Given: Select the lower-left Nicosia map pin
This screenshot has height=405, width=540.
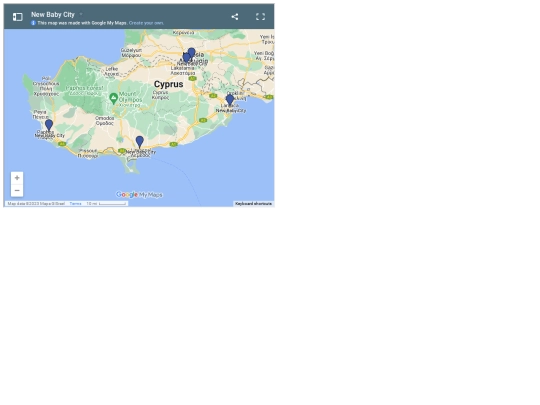Looking at the screenshot, I should coord(186,58).
